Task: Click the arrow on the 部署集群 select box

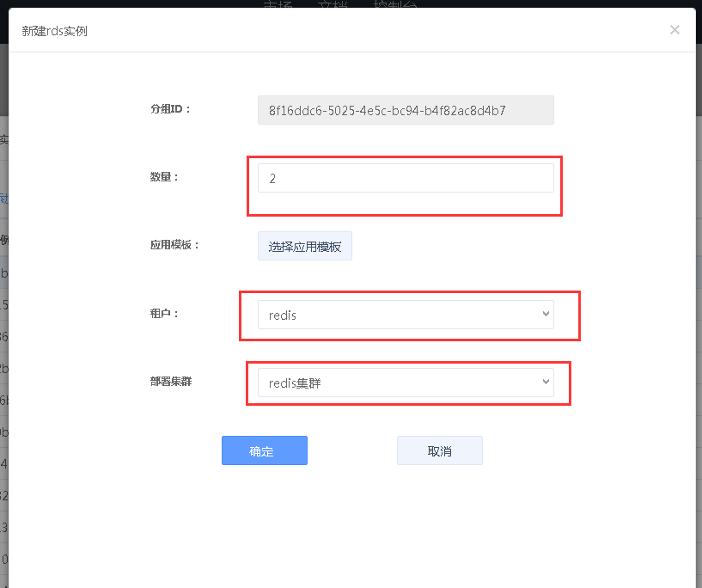Action: click(x=546, y=383)
